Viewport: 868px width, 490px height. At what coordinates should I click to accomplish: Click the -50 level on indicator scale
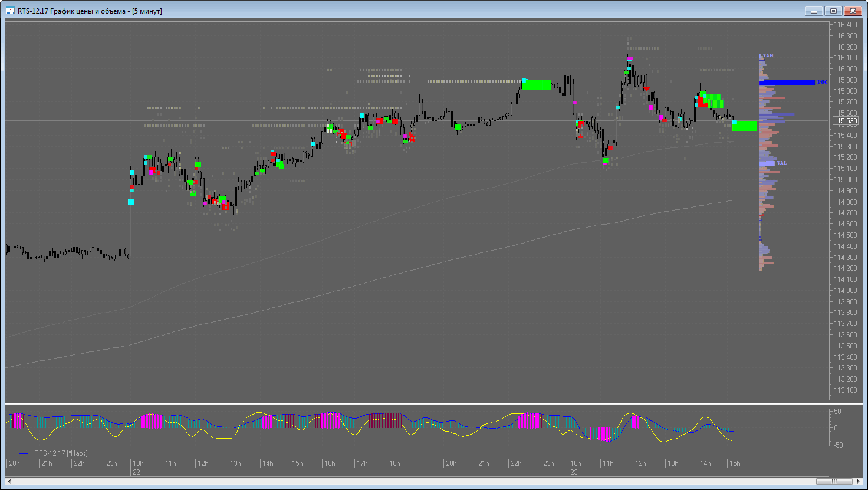837,445
